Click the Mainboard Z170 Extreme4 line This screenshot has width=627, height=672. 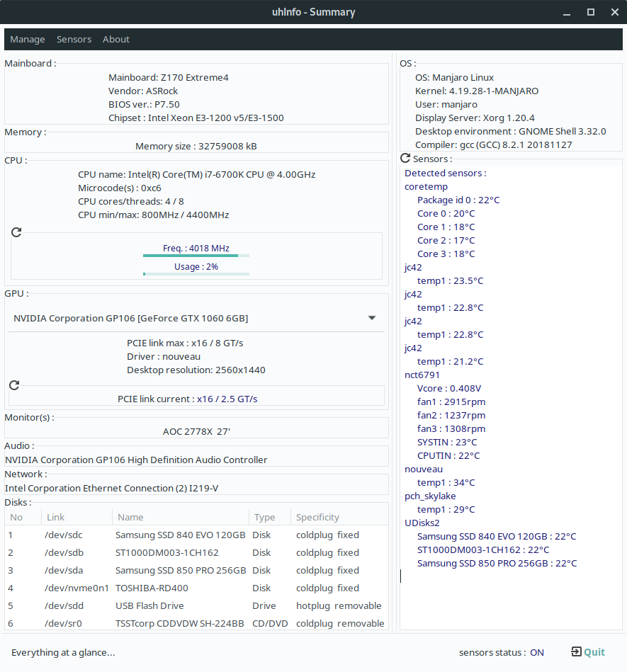pyautogui.click(x=169, y=78)
